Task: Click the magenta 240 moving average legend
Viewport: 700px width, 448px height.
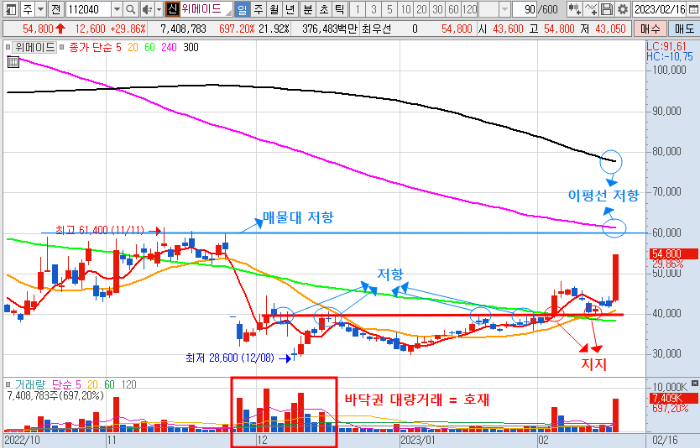Action: [x=169, y=47]
